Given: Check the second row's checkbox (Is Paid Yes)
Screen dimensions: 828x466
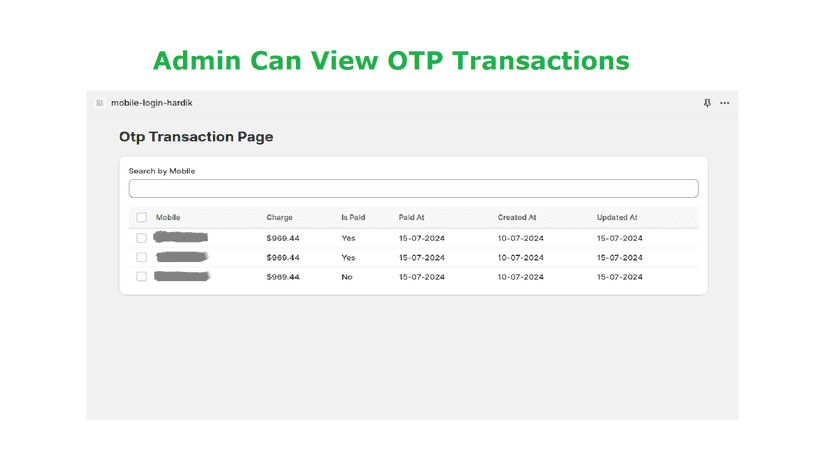Looking at the screenshot, I should (142, 257).
